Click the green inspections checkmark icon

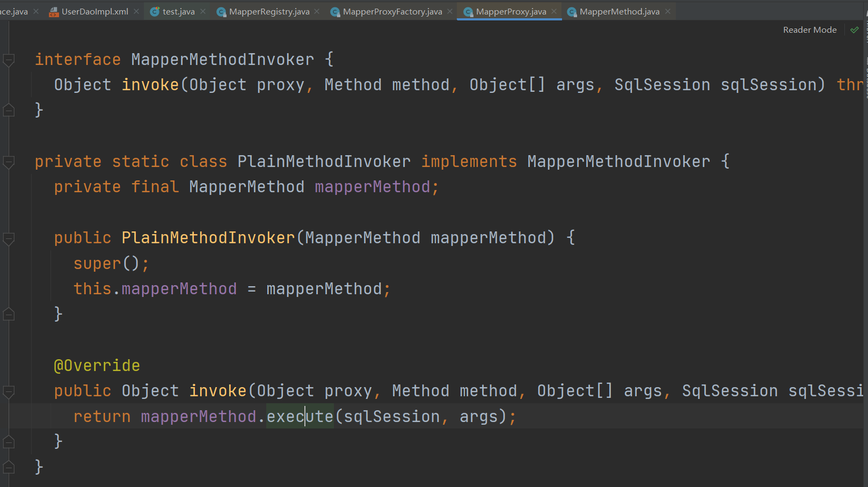click(855, 30)
